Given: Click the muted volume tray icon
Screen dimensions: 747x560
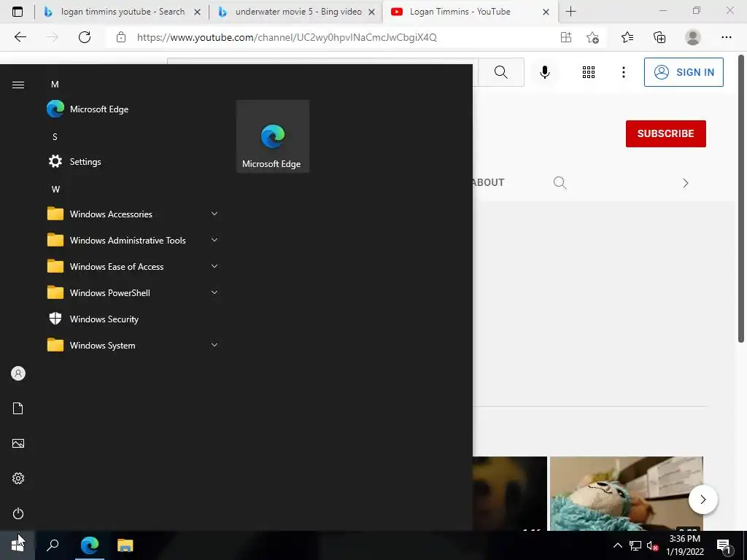Looking at the screenshot, I should (x=652, y=545).
